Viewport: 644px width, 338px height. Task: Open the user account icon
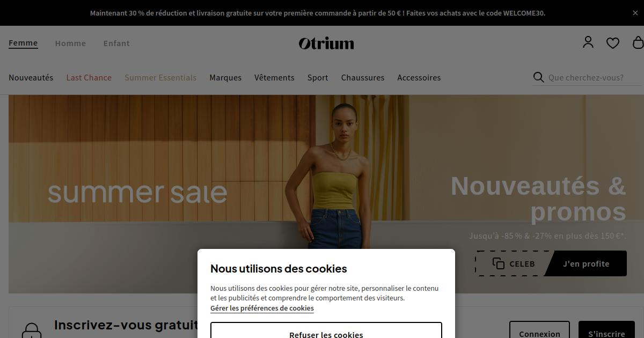[588, 42]
